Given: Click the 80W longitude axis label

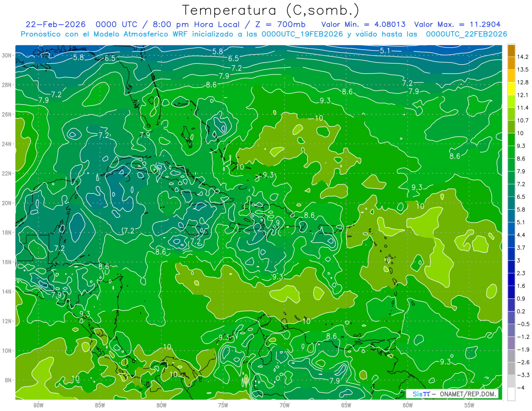Looking at the screenshot, I should coord(161,405).
